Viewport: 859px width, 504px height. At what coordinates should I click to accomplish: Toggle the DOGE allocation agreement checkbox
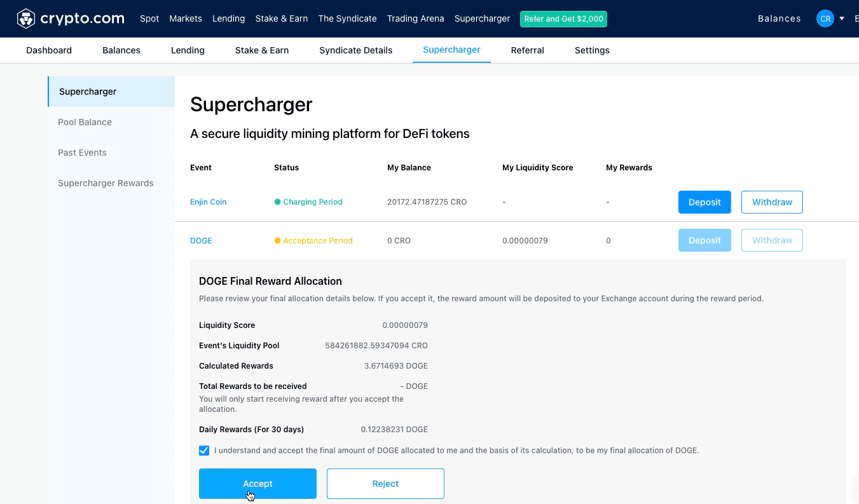204,451
